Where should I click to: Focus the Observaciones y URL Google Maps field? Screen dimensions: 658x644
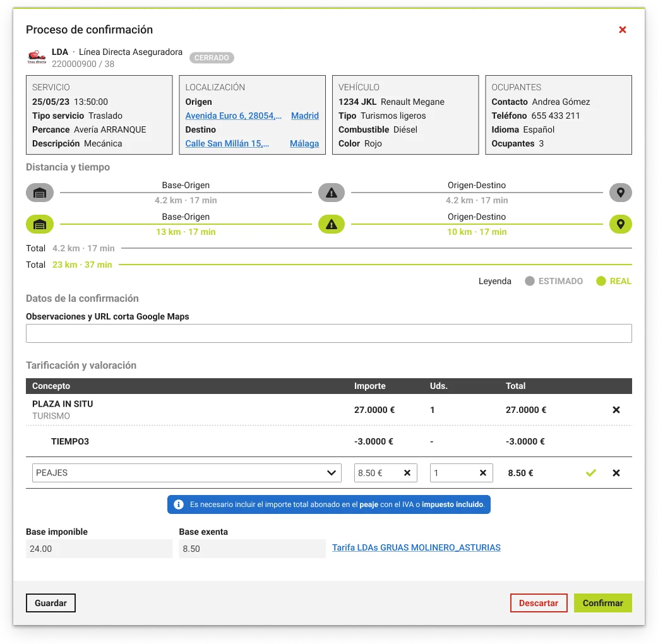(x=329, y=333)
